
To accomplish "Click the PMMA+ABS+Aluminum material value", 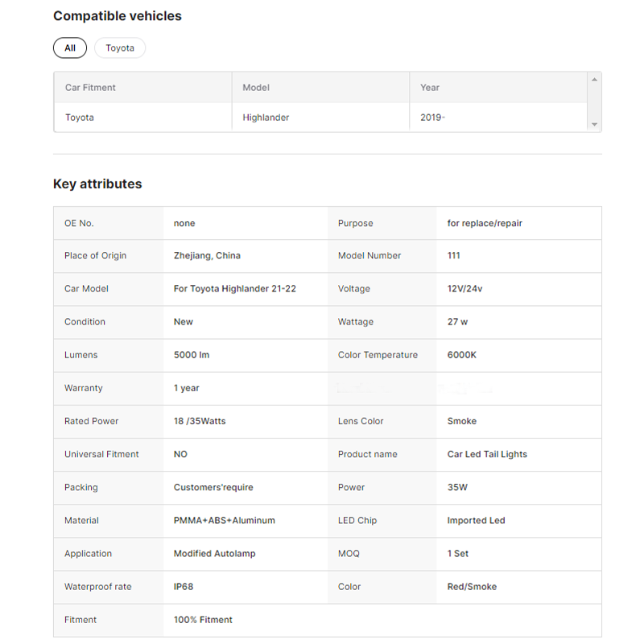I will pyautogui.click(x=224, y=521).
